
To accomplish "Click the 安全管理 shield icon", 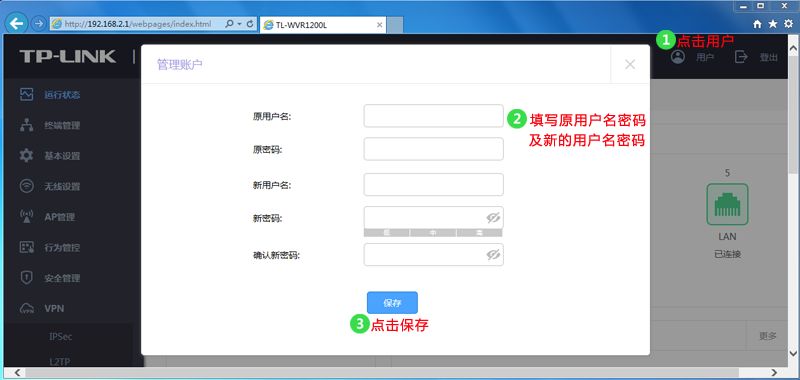I will point(27,278).
